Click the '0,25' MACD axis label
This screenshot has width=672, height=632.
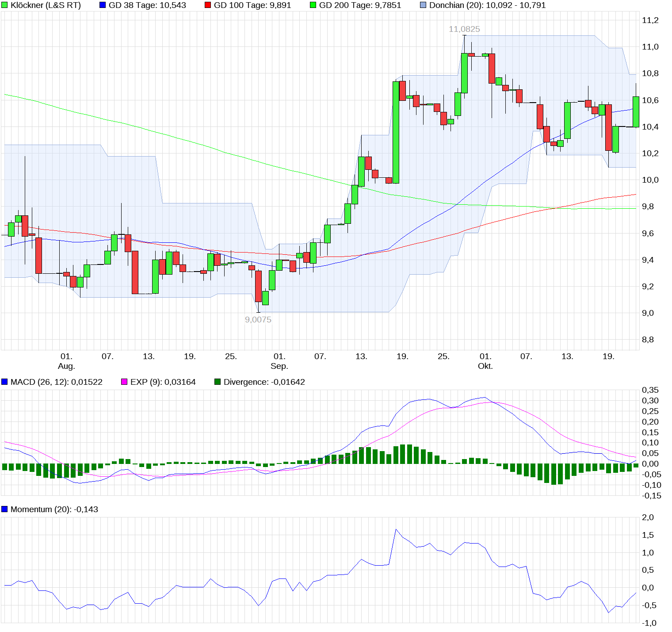[x=650, y=411]
